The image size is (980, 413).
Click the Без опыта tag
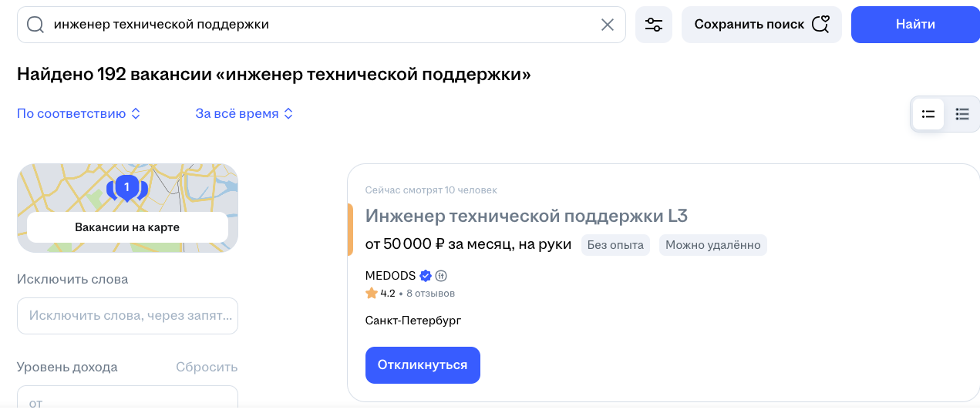[615, 245]
